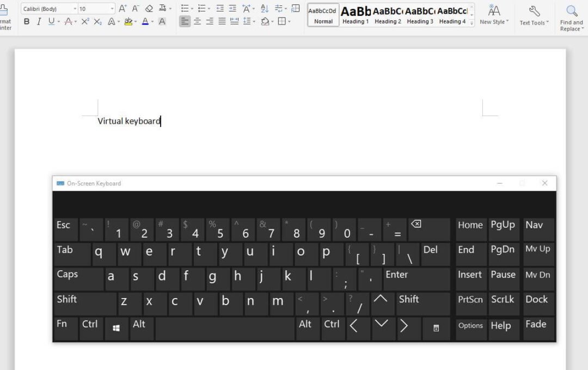Apply the Heading 1 style
Screen dimensions: 588x370
point(356,15)
